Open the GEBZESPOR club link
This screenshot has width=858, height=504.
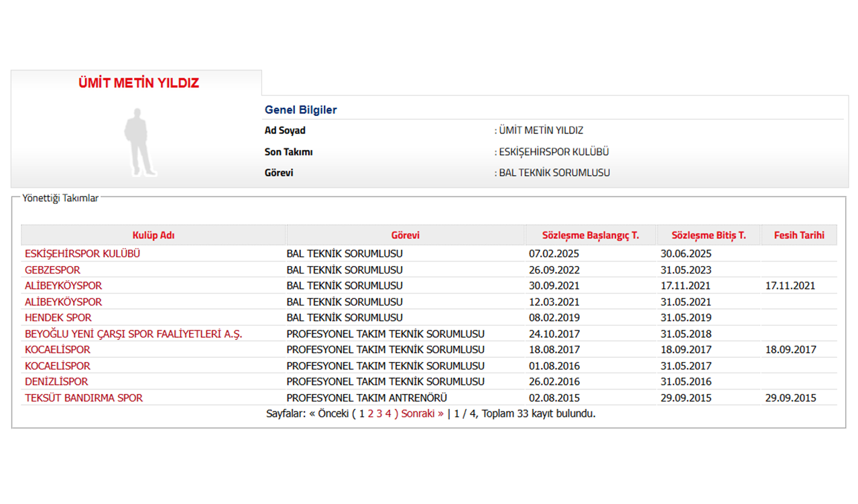pyautogui.click(x=52, y=270)
